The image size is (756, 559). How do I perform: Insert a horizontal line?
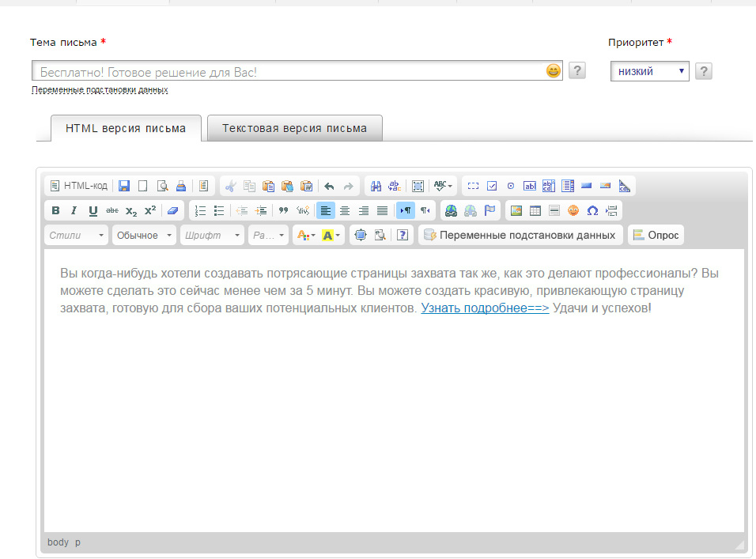tap(554, 210)
